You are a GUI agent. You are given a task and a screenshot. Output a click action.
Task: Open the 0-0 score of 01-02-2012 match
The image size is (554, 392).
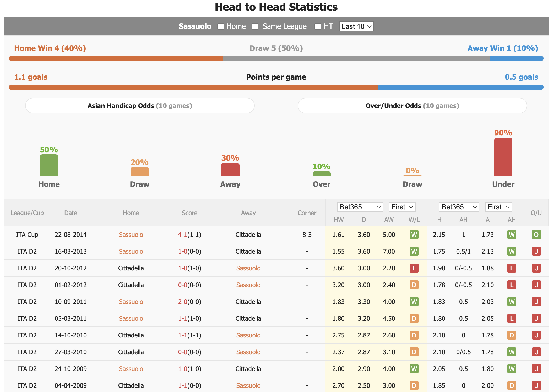pyautogui.click(x=183, y=285)
